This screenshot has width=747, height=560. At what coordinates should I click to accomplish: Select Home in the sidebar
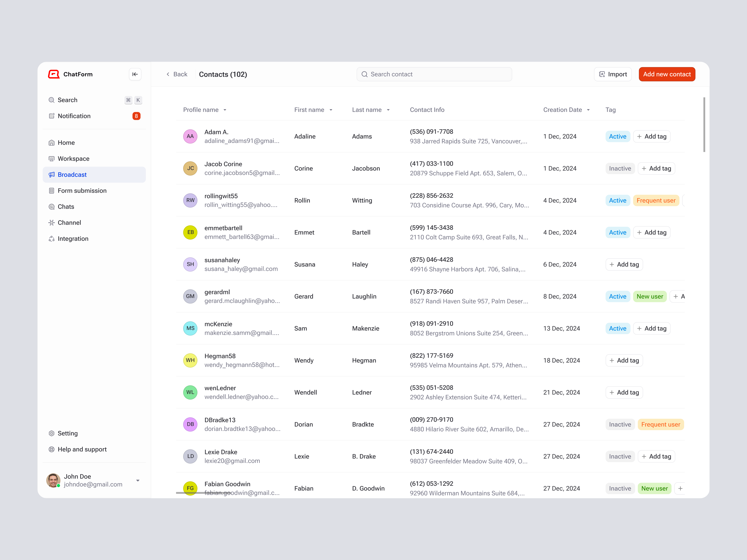(66, 142)
